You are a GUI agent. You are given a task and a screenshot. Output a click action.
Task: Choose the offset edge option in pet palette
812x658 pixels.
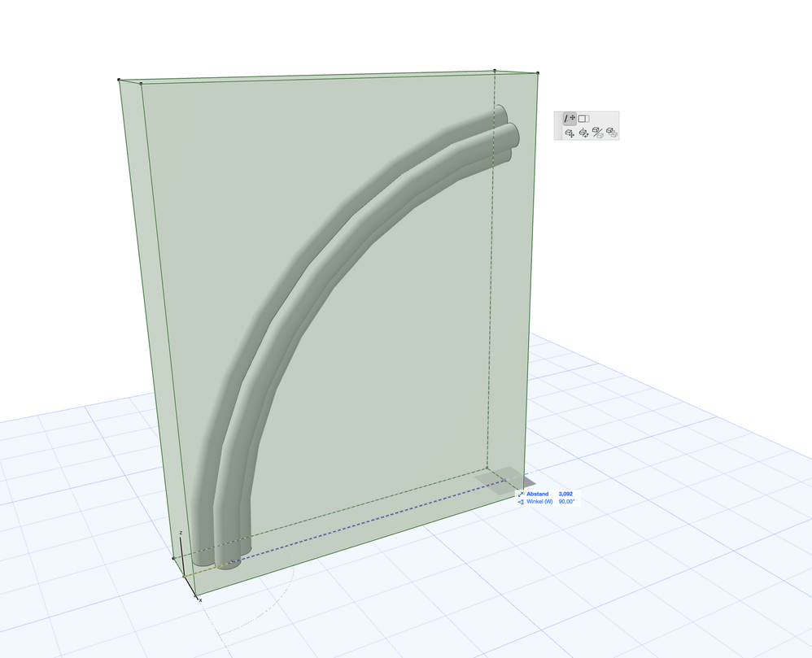click(583, 119)
